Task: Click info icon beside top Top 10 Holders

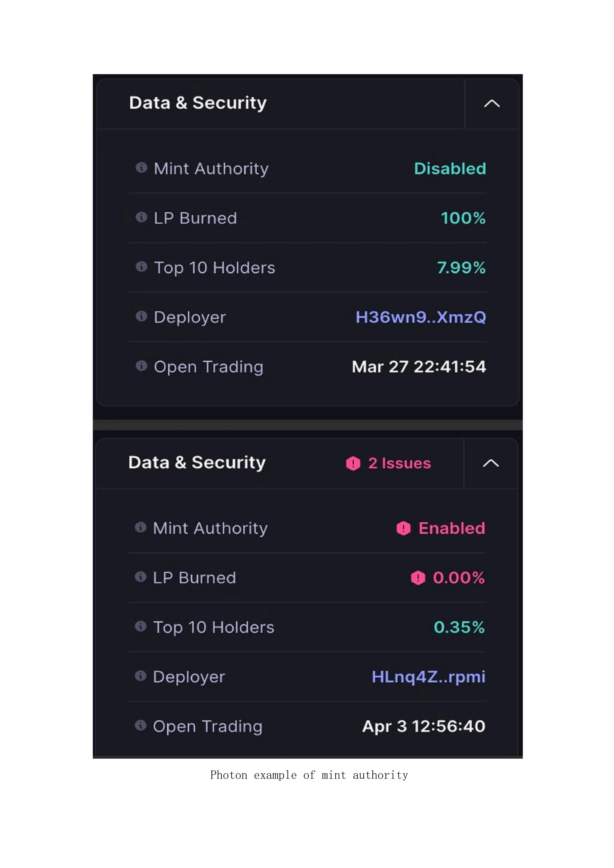Action: (141, 266)
